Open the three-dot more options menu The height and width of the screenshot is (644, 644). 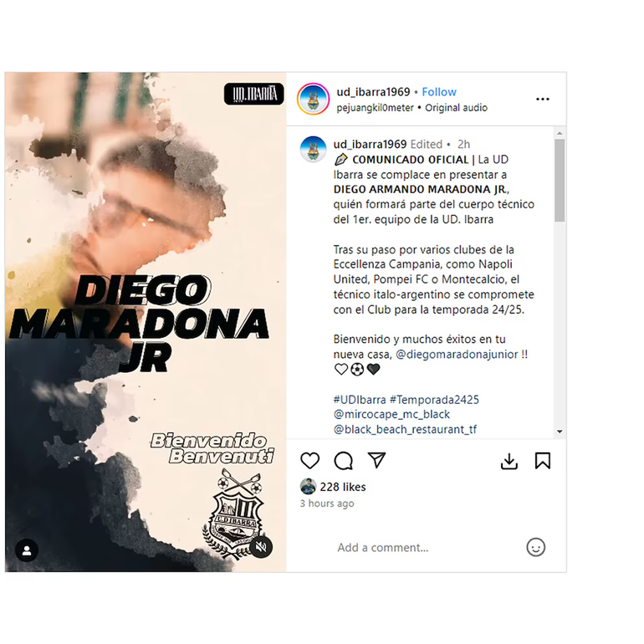click(543, 99)
